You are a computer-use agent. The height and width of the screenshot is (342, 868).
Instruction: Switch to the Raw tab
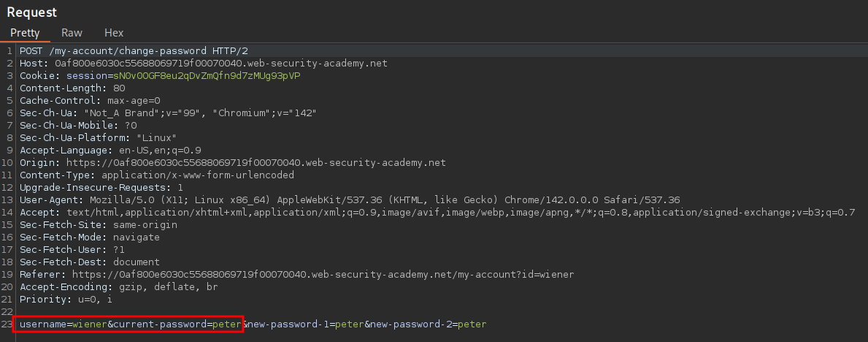(x=72, y=33)
